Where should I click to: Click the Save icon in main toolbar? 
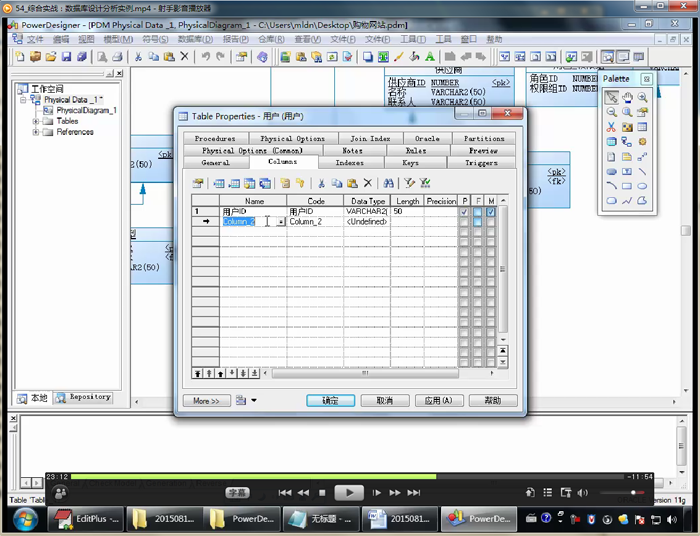(x=65, y=57)
